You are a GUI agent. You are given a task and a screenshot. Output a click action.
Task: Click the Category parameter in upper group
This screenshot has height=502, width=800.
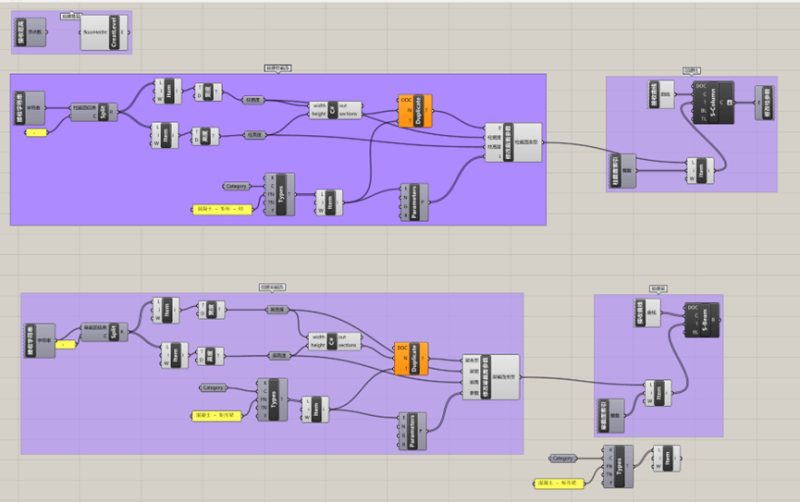pos(236,186)
